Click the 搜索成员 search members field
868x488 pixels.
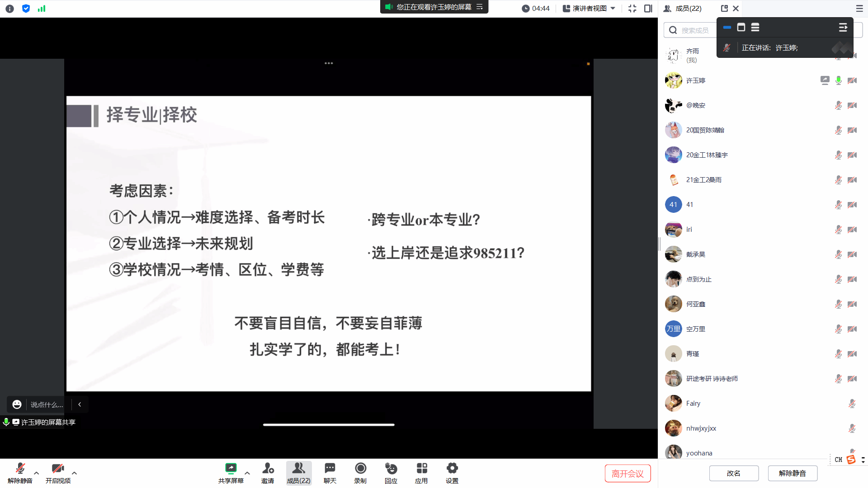click(x=695, y=30)
